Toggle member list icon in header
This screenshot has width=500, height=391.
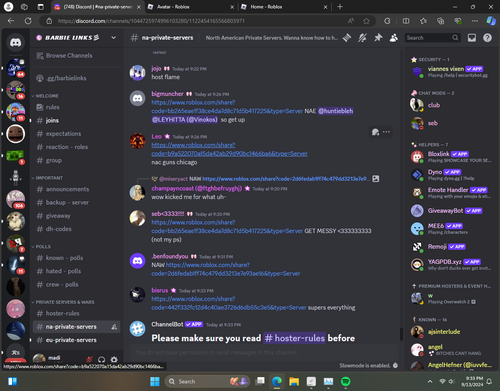point(394,38)
